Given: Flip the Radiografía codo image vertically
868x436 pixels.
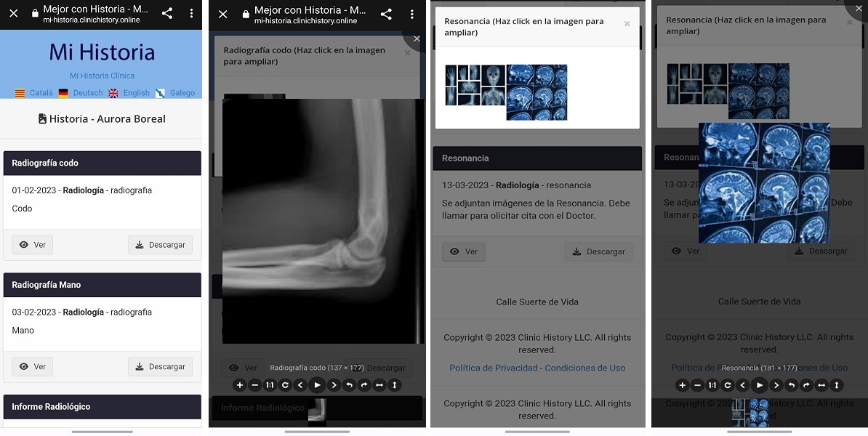Looking at the screenshot, I should point(395,385).
